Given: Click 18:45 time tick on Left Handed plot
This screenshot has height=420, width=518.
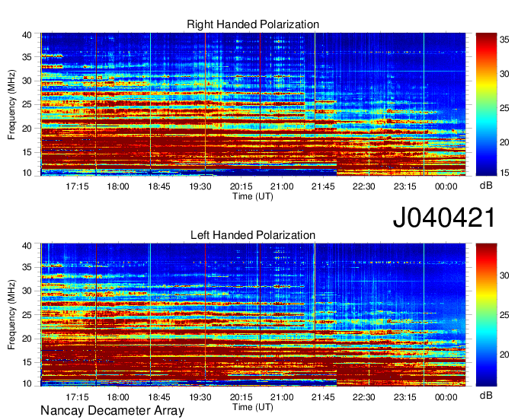Looking at the screenshot, I should (159, 397).
